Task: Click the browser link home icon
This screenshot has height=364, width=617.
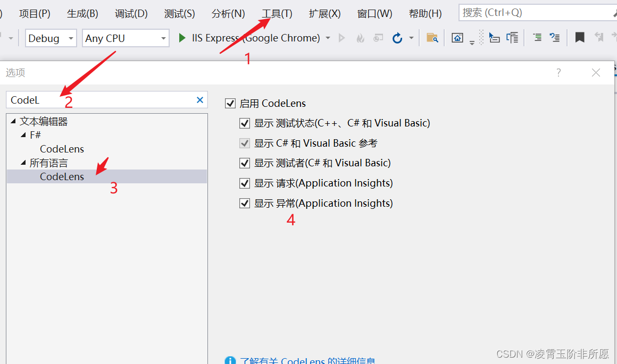Action: pos(457,37)
